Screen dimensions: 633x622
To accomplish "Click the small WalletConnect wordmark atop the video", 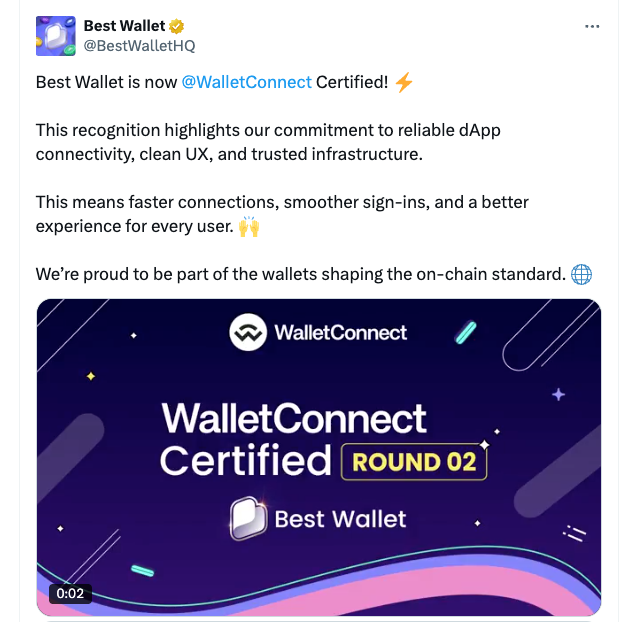I will tap(341, 333).
